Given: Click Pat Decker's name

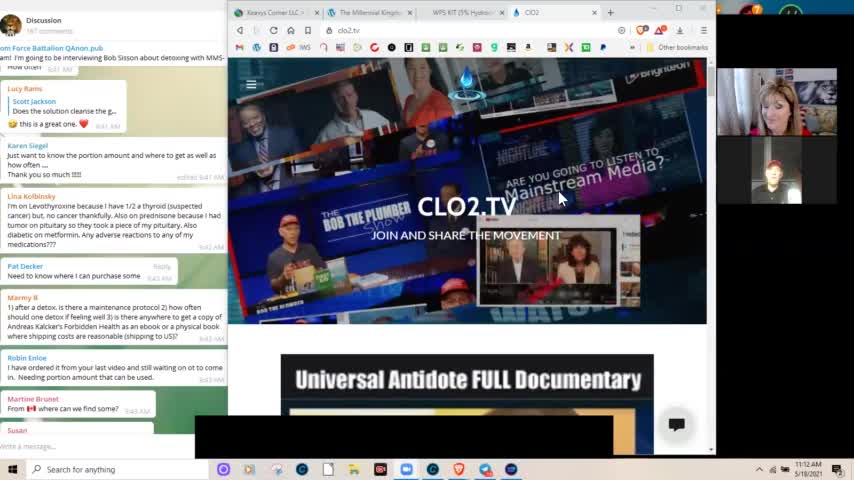Looking at the screenshot, I should pyautogui.click(x=25, y=266).
